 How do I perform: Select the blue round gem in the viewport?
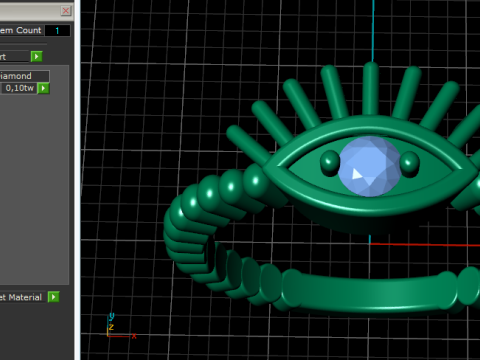coord(369,166)
